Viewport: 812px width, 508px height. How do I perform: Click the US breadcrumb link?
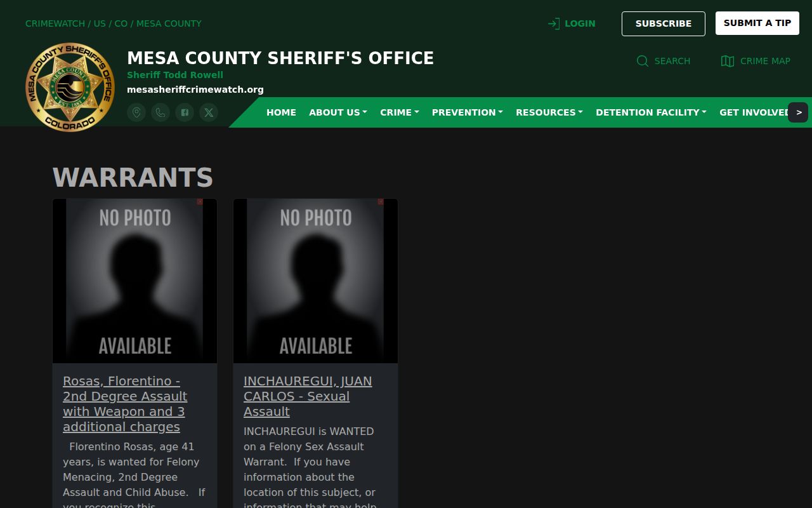(100, 23)
